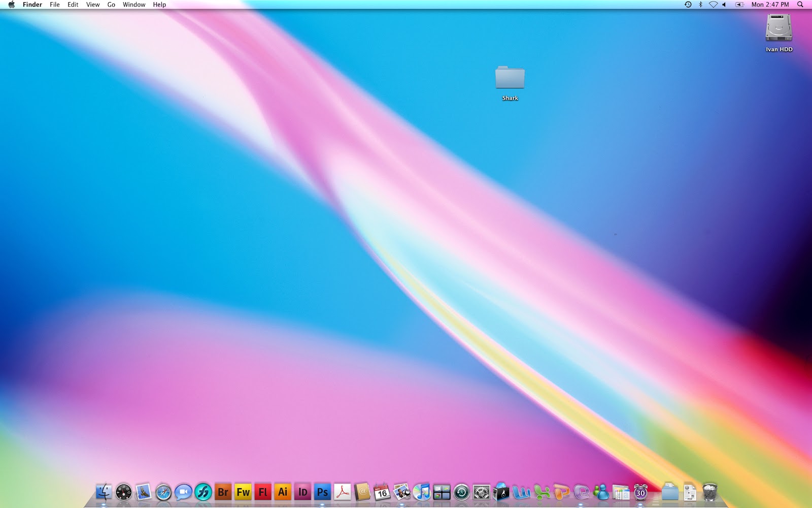Open the File menu in Finder
This screenshot has width=812, height=508.
pyautogui.click(x=54, y=5)
